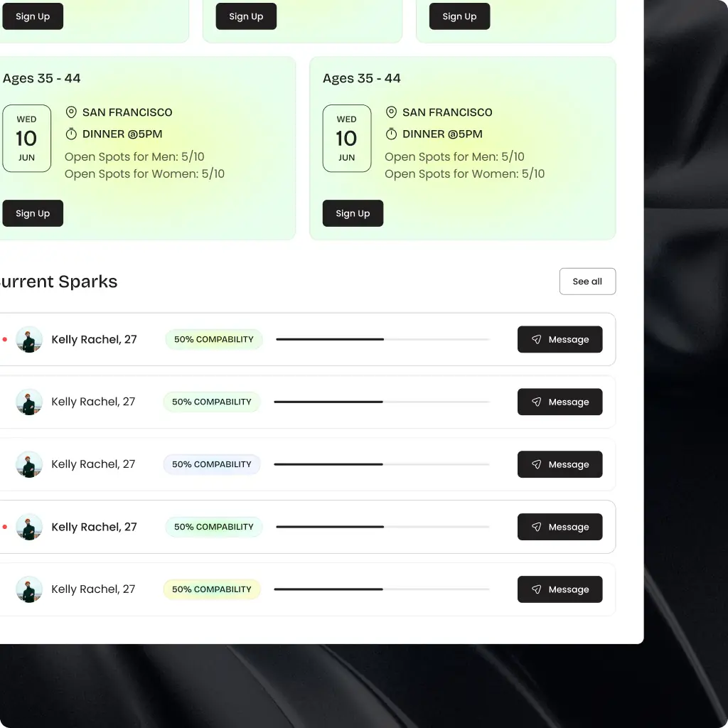
Task: Message Kelly Rachel in the fourth Sparks row
Action: (x=560, y=527)
